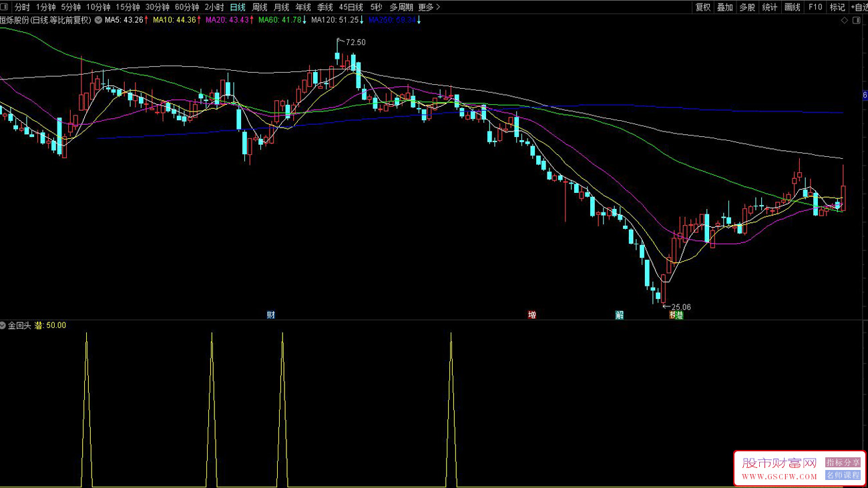Switch to 月线 monthly chart

[x=281, y=7]
